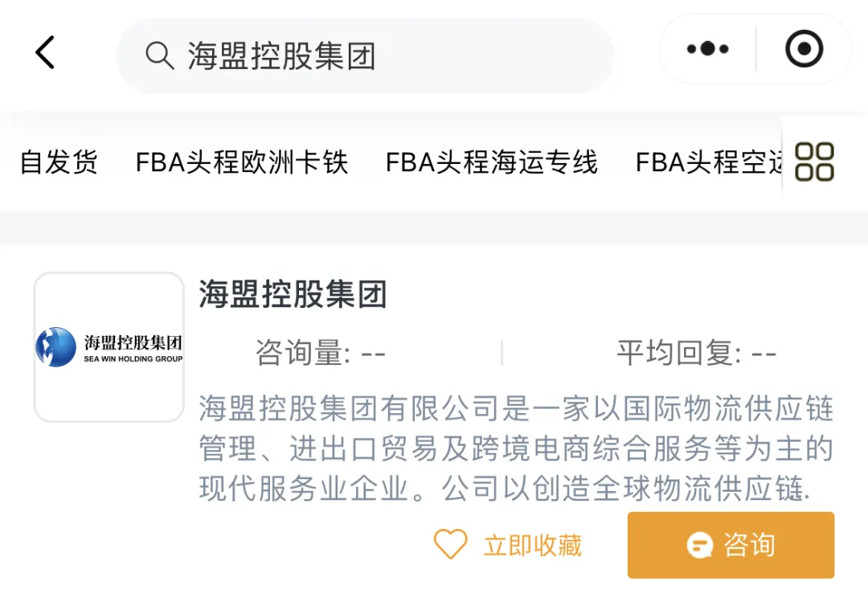The width and height of the screenshot is (868, 606).
Task: Click the blue globe in the logo
Action: (x=56, y=347)
